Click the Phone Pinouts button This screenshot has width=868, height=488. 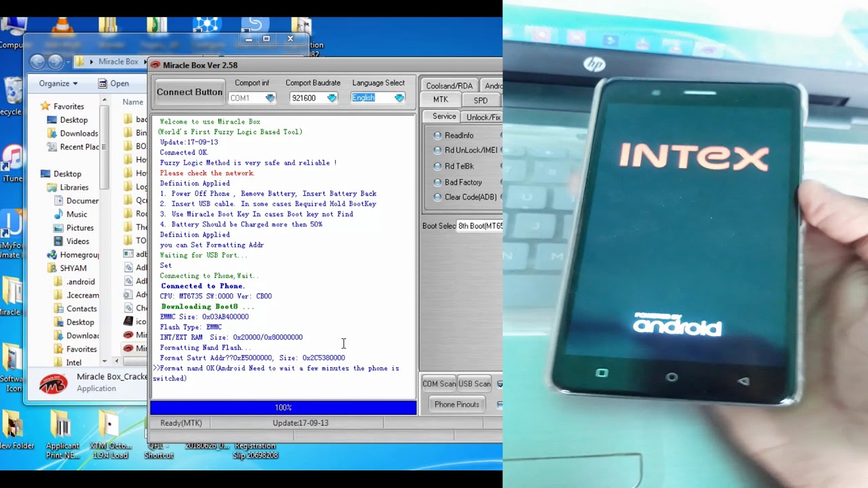(x=456, y=405)
